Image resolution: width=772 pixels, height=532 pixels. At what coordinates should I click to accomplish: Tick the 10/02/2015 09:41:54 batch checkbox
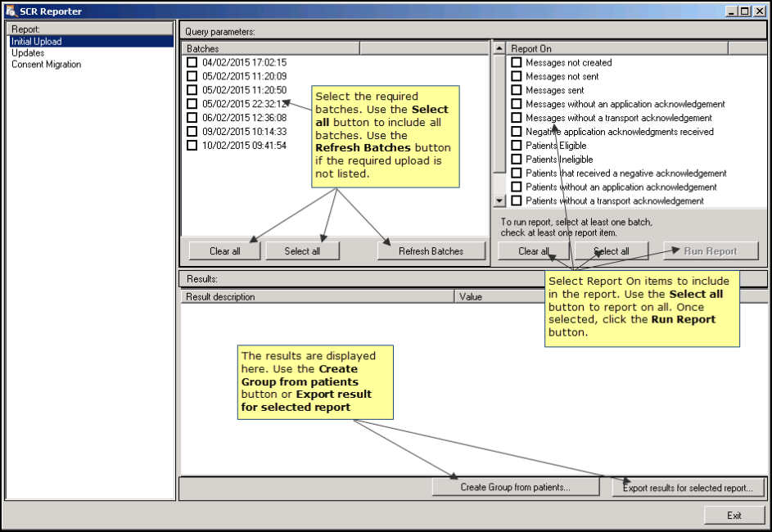click(192, 146)
